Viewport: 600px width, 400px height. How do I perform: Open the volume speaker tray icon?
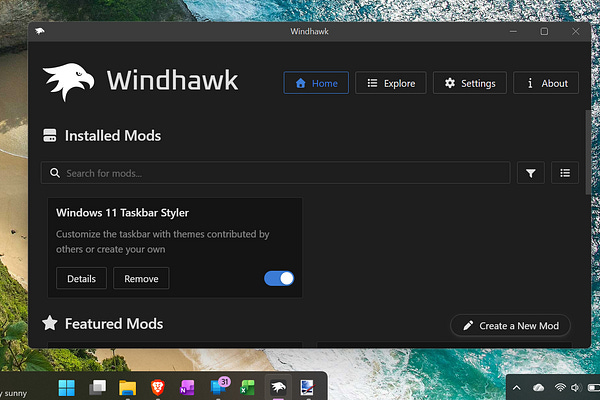[576, 388]
